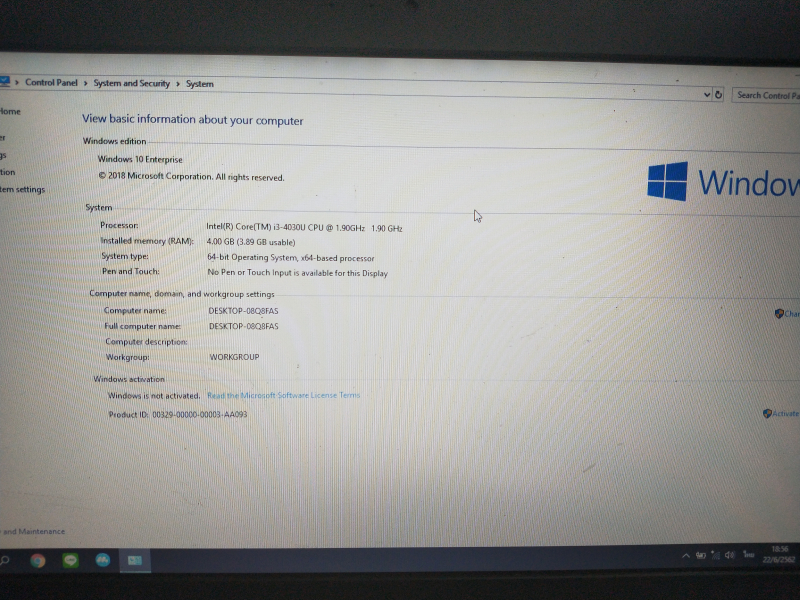Open Security and Maintenance link
This screenshot has width=800, height=600.
point(33,531)
